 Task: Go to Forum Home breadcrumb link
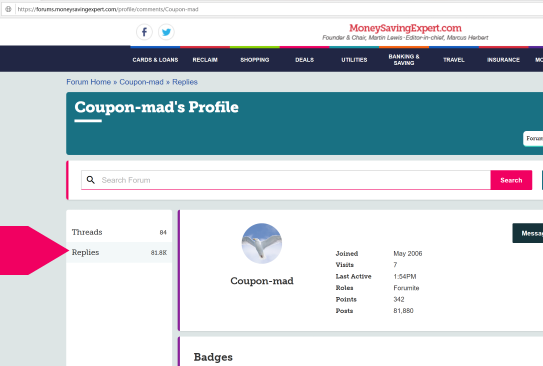click(x=88, y=82)
